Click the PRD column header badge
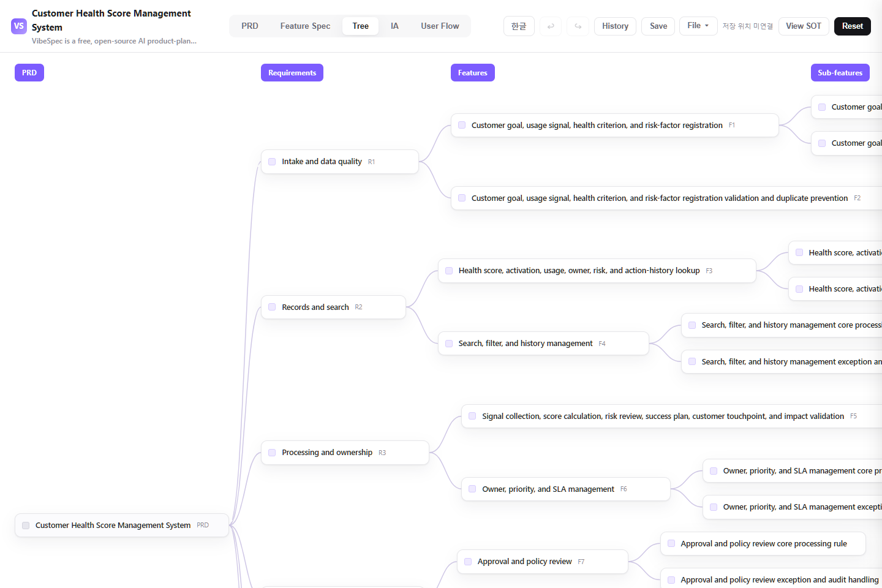This screenshot has width=882, height=588. [29, 73]
